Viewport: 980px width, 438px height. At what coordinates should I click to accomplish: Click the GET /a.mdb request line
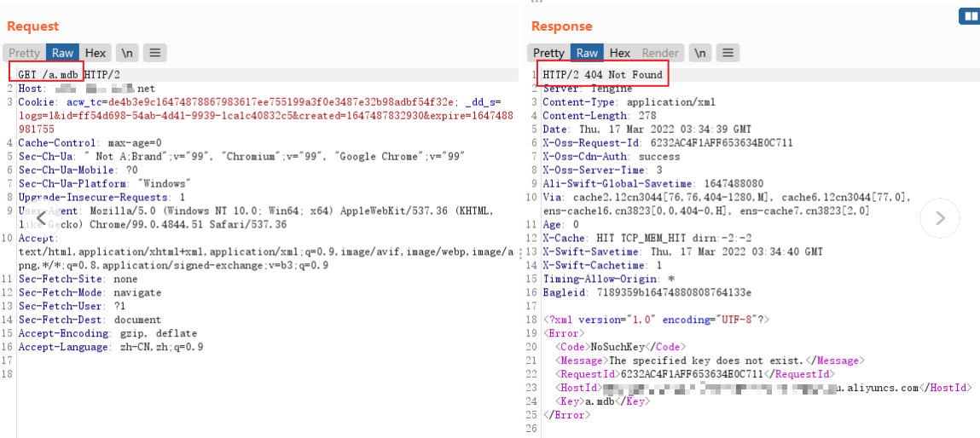click(49, 75)
